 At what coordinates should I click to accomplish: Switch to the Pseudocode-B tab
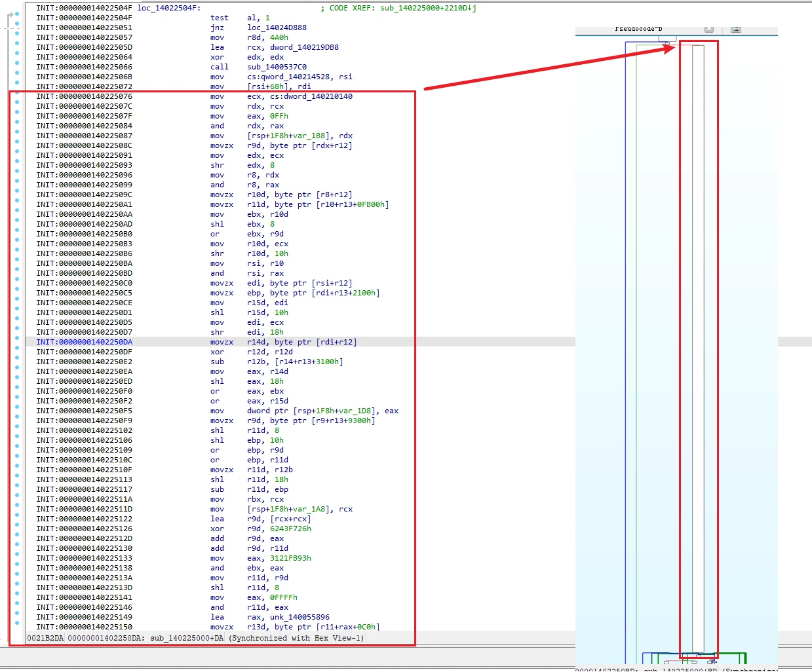click(638, 29)
